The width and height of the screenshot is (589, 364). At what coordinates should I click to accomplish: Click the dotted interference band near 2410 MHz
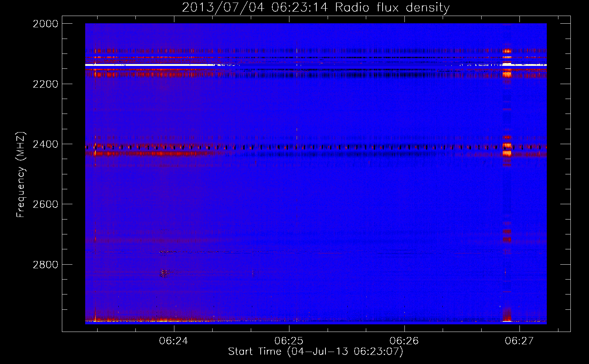click(x=316, y=147)
